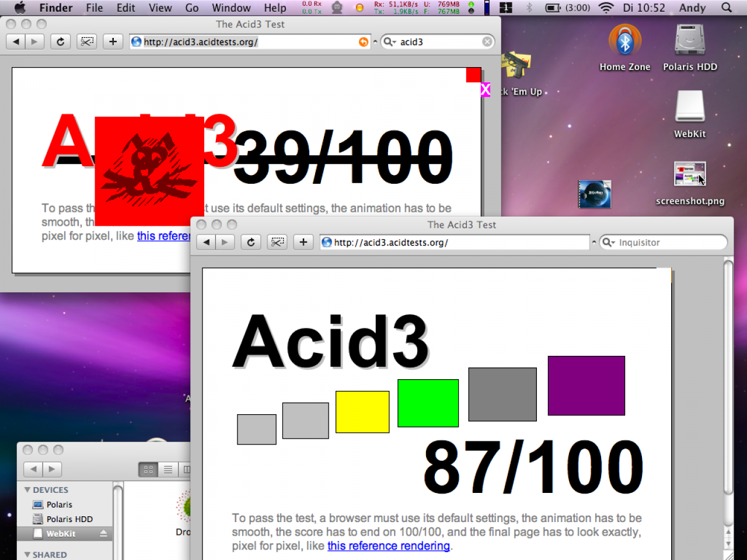Select WebKit volume in Finder sidebar
747x560 pixels.
pyautogui.click(x=65, y=534)
